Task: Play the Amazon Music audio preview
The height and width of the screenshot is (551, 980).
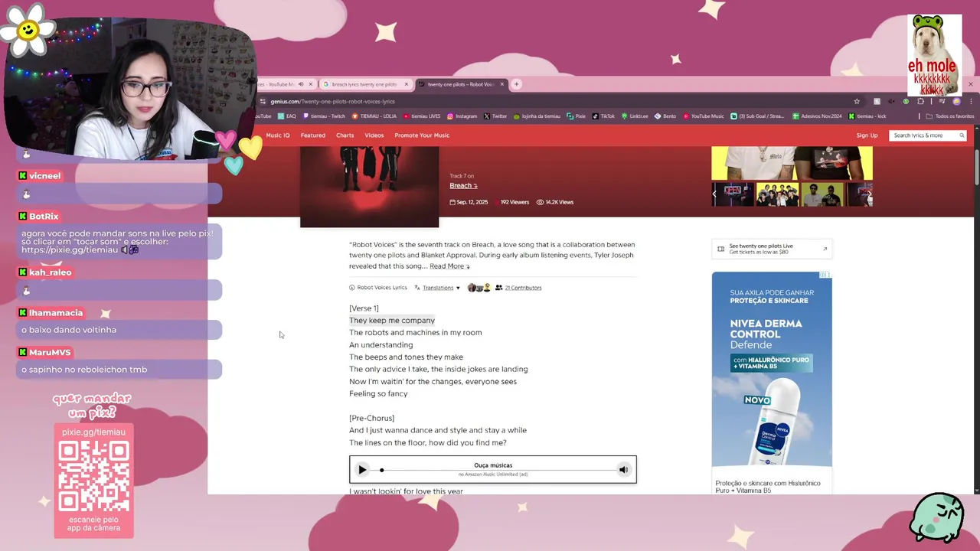Action: (362, 470)
